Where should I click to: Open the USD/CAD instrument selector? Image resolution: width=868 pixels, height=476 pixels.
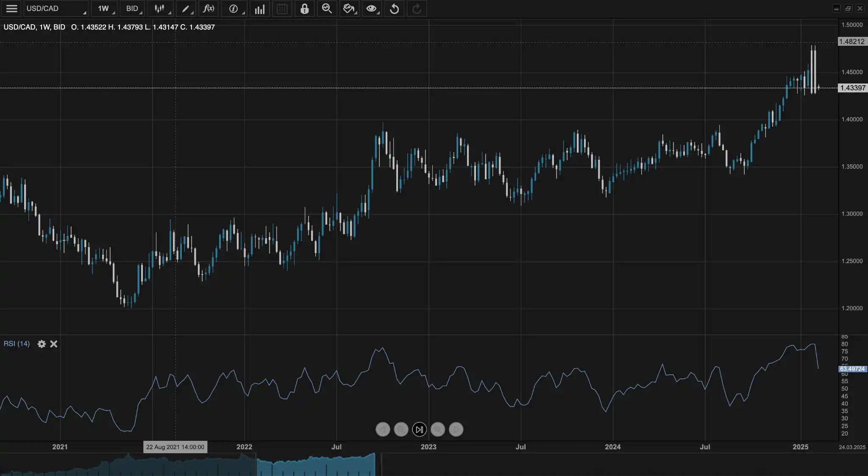point(55,8)
